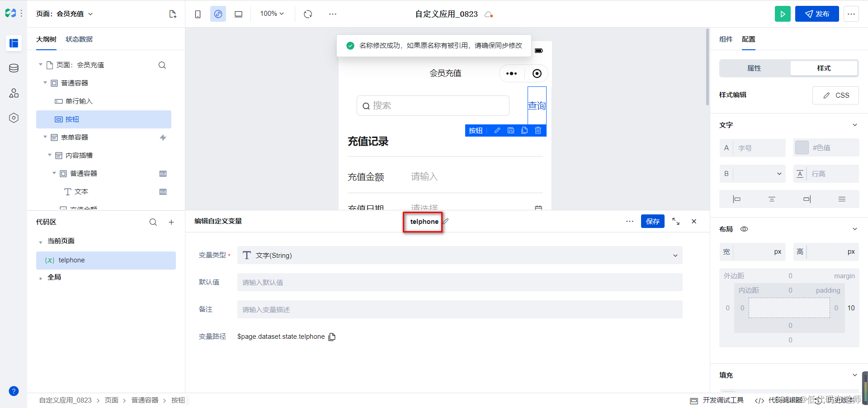Click the help question mark icon
This screenshot has width=868, height=408.
14,391
